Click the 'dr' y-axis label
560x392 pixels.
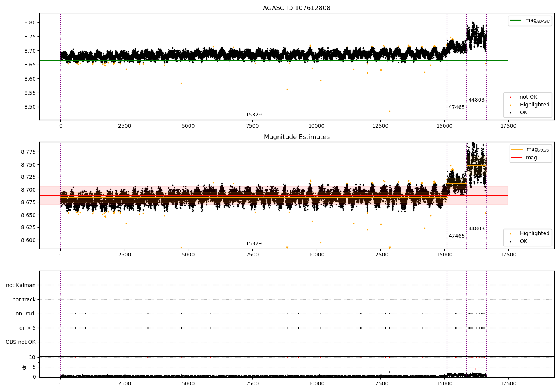[24, 367]
